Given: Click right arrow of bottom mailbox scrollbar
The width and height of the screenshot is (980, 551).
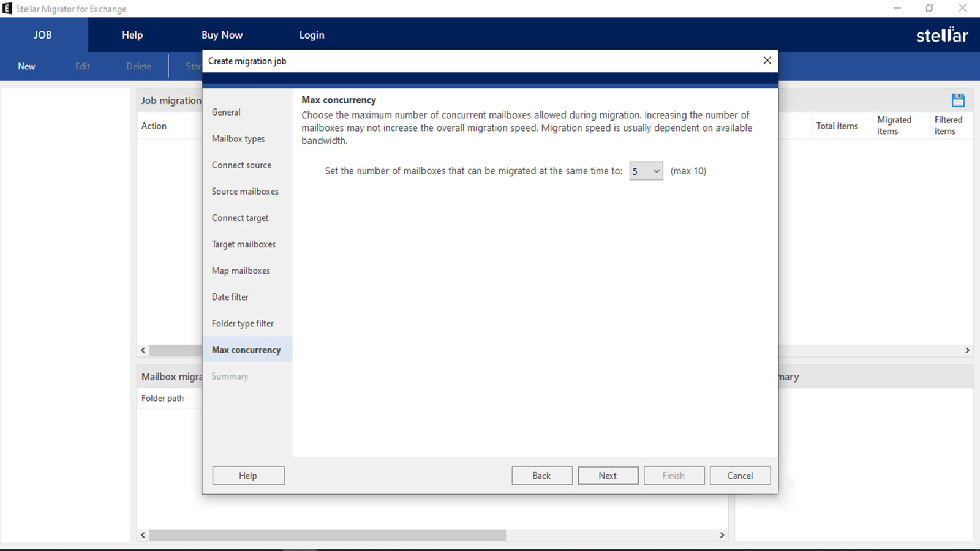Looking at the screenshot, I should [x=722, y=535].
